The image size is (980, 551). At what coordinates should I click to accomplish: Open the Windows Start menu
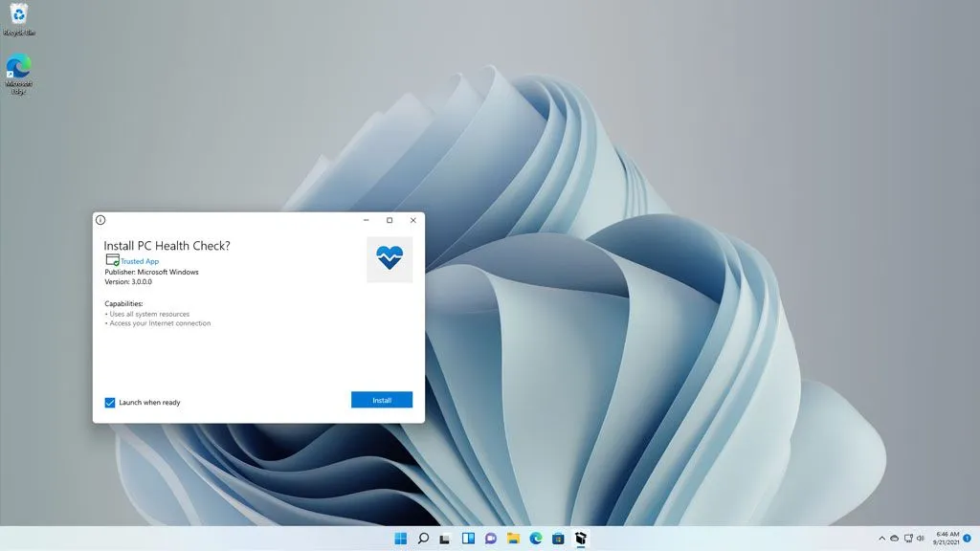[400, 539]
